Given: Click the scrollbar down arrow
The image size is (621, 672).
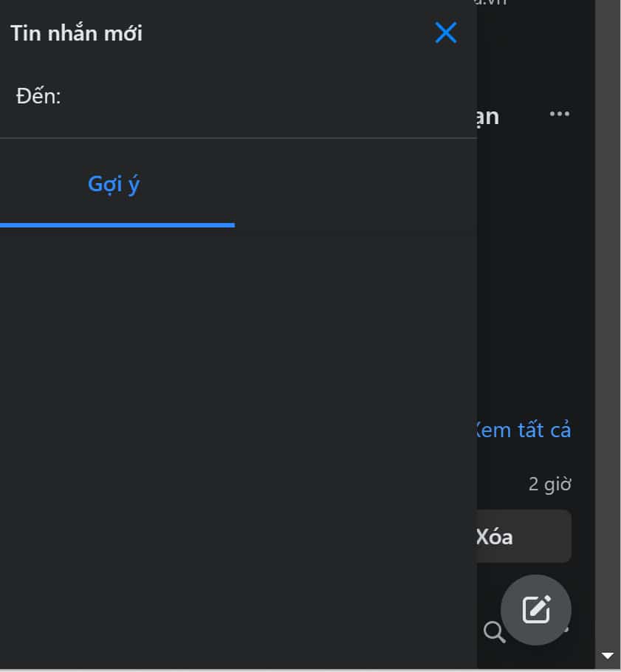Looking at the screenshot, I should click(x=608, y=656).
